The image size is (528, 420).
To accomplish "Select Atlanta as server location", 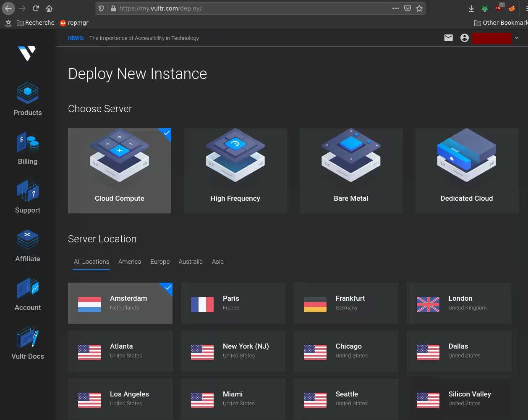I will [x=120, y=351].
